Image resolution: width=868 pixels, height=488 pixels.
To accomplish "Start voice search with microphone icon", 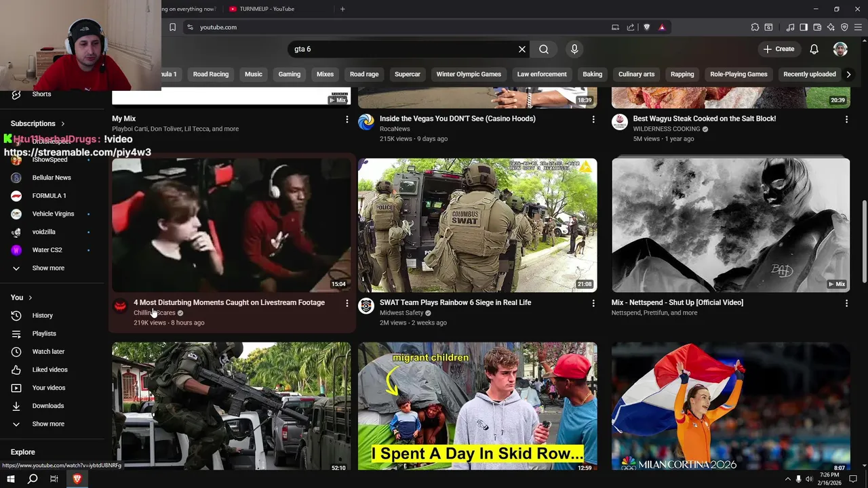I will click(x=574, y=49).
